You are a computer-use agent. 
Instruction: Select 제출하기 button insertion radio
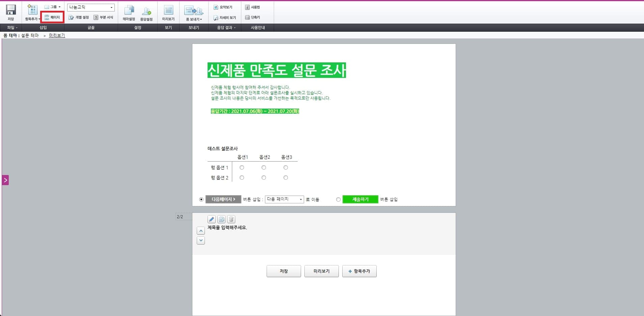click(x=338, y=199)
